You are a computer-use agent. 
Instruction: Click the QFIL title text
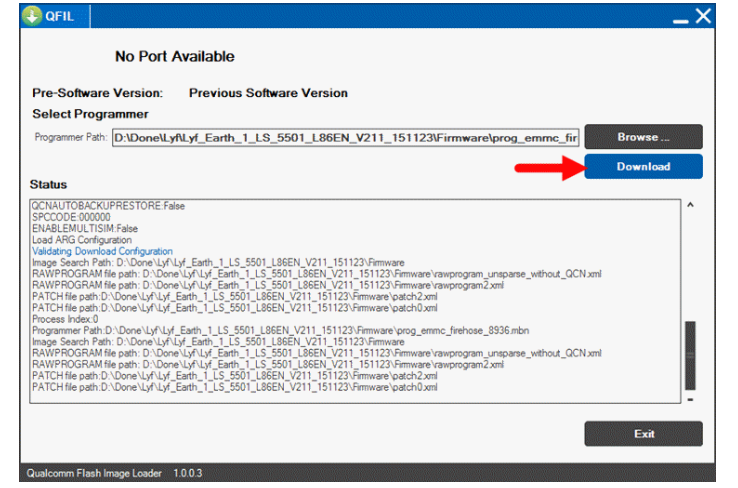pos(59,16)
